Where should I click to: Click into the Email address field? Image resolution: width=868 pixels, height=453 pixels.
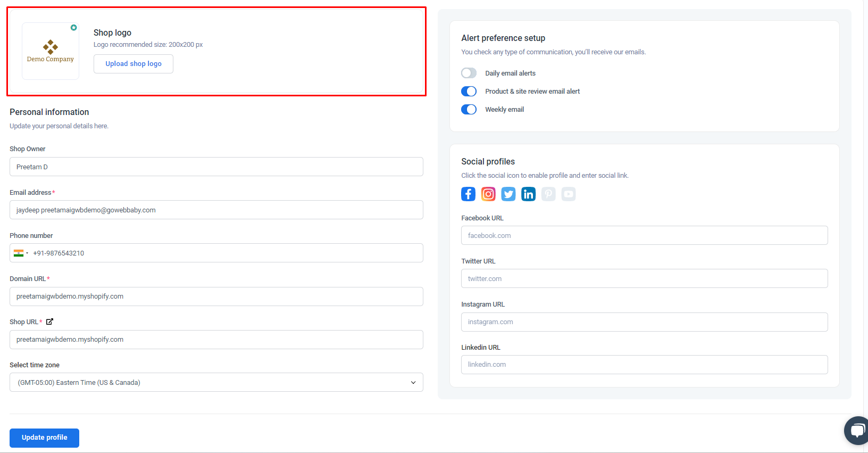coord(216,210)
